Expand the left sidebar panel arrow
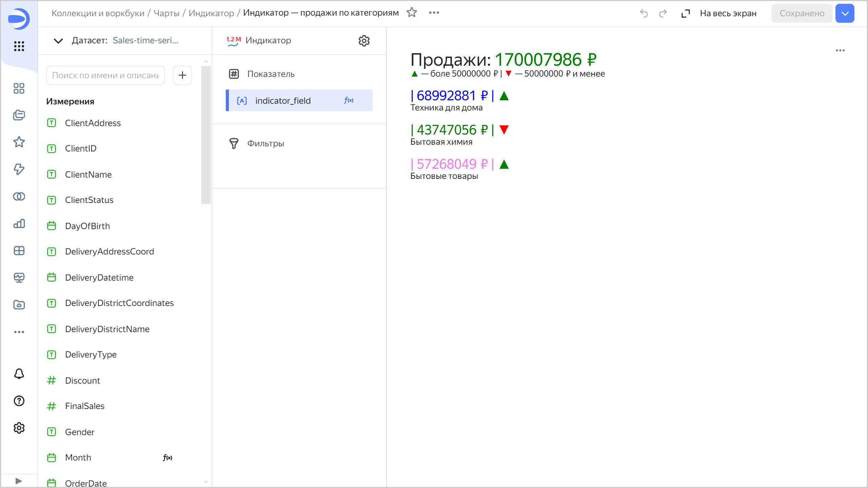Image resolution: width=868 pixels, height=488 pixels. tap(19, 481)
